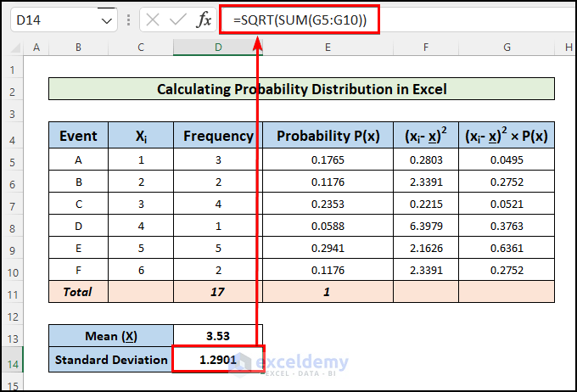This screenshot has width=577, height=392.
Task: Select column E header
Action: pyautogui.click(x=328, y=48)
